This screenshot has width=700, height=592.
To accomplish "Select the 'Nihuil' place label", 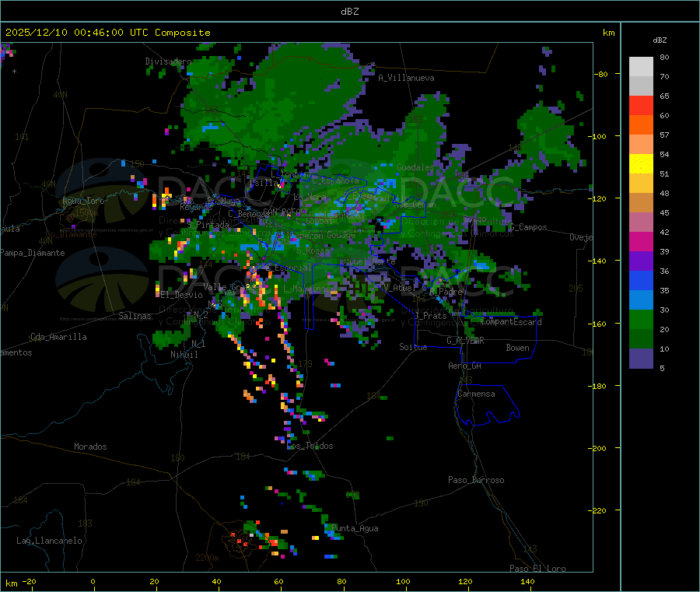I will 184,355.
